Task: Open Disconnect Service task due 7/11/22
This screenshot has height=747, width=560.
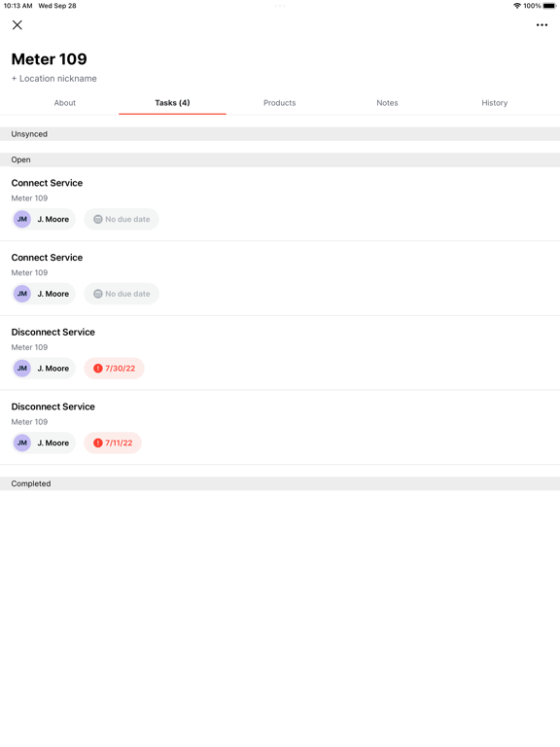Action: click(280, 427)
